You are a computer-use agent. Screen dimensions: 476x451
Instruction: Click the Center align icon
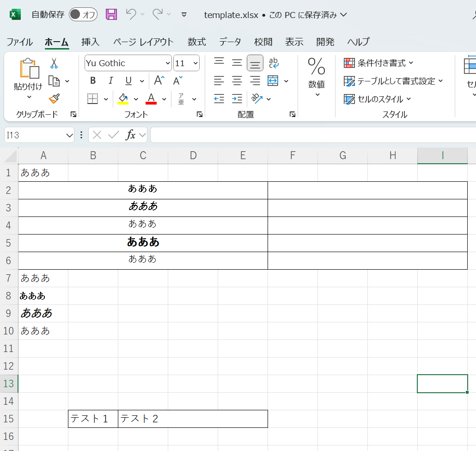(x=237, y=81)
